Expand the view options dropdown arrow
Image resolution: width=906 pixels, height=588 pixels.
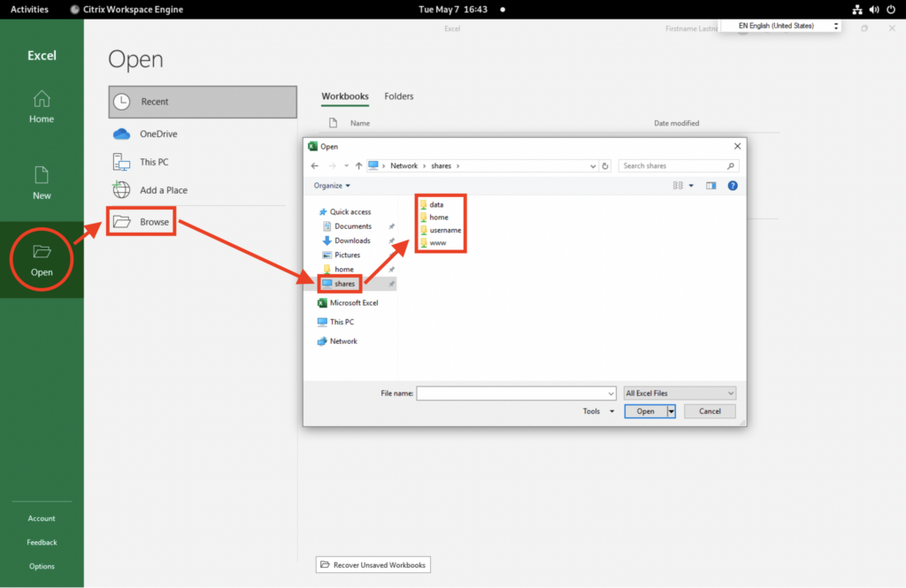click(691, 186)
